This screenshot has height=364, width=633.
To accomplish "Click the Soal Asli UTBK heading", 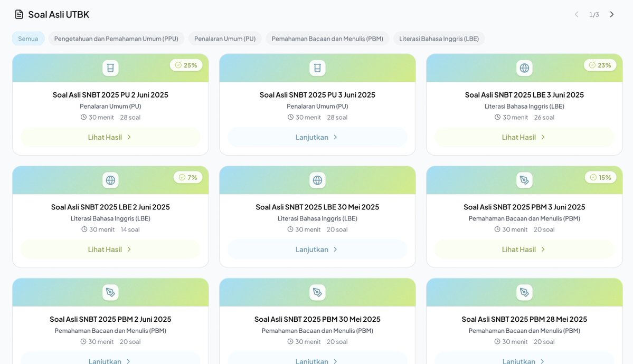I will click(x=59, y=15).
